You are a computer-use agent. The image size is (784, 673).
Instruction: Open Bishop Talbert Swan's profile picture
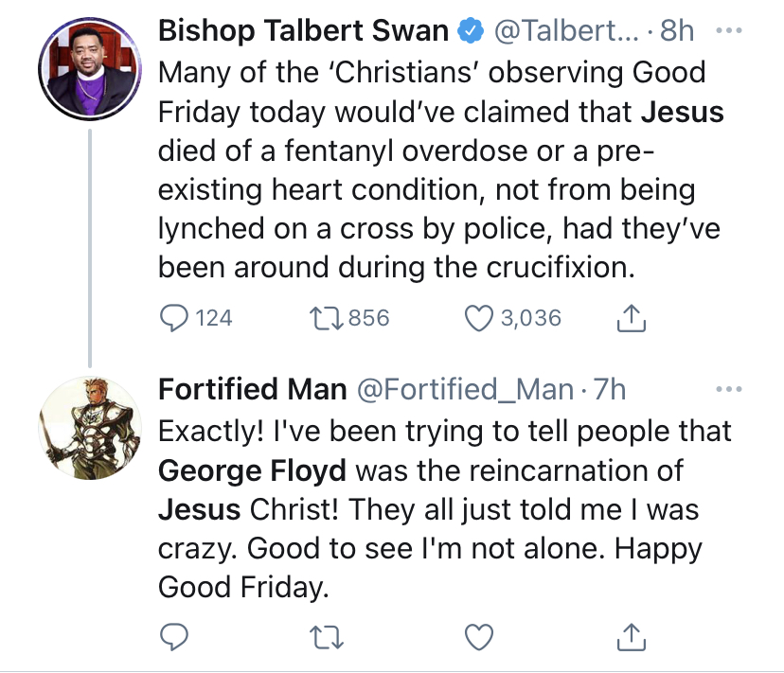click(x=90, y=69)
